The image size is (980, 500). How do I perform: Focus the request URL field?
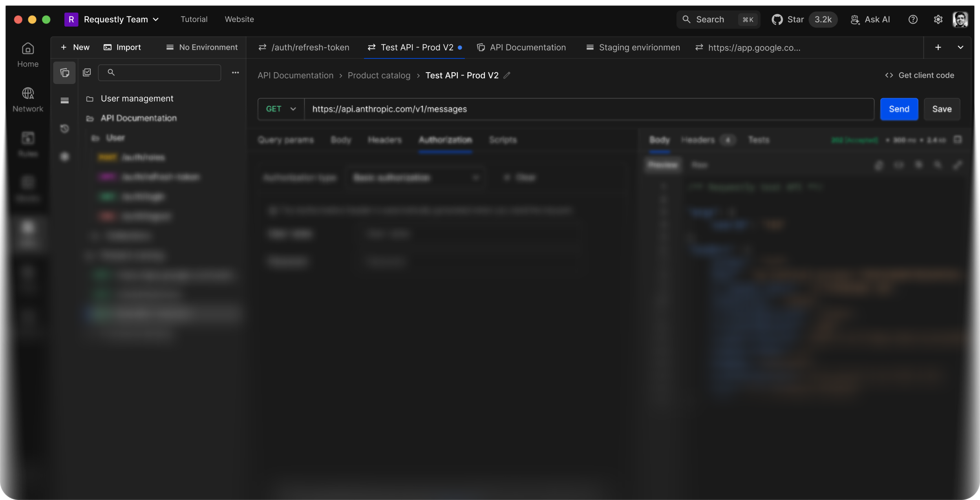[x=589, y=109]
